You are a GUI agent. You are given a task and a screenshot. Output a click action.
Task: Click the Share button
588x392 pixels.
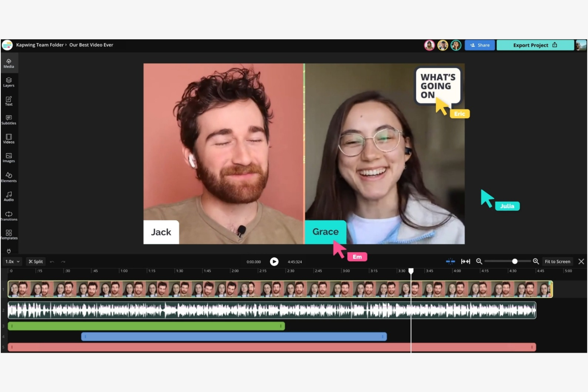click(x=480, y=45)
